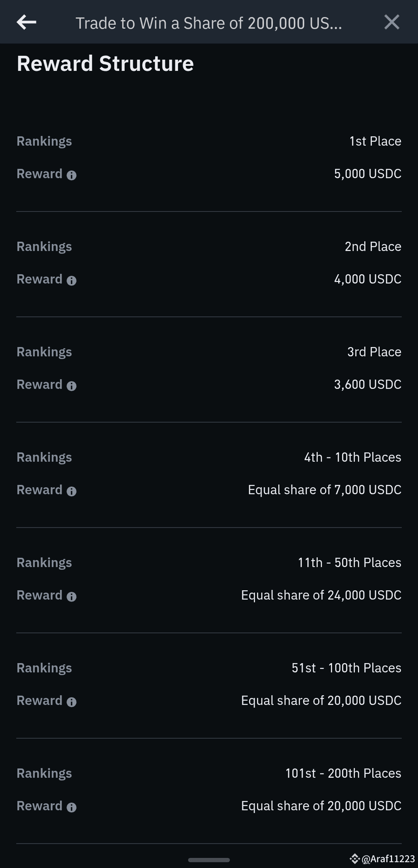Tap the 101st - 200th Places ranking

343,773
